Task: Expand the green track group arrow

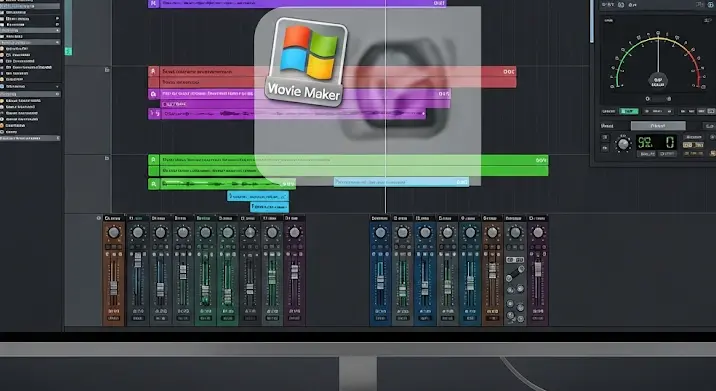Action: (107, 159)
